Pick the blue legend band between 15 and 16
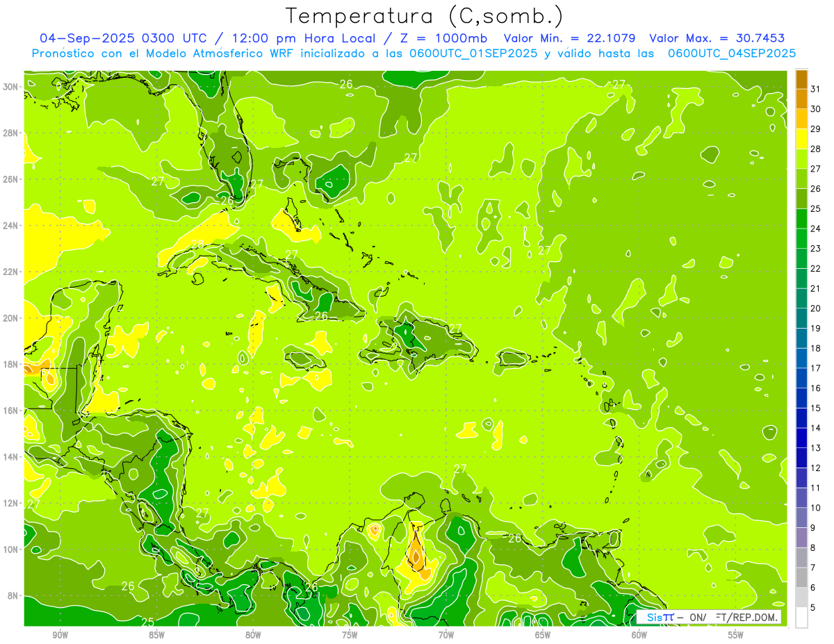 tap(801, 397)
